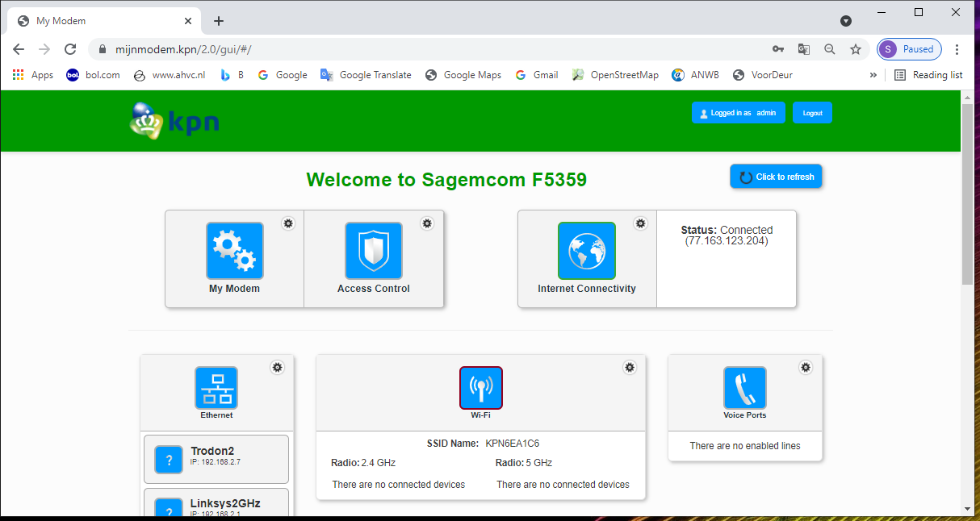Screen dimensions: 980x521
Task: Click the Welcome to Sagemcom F5359 heading
Action: (446, 180)
